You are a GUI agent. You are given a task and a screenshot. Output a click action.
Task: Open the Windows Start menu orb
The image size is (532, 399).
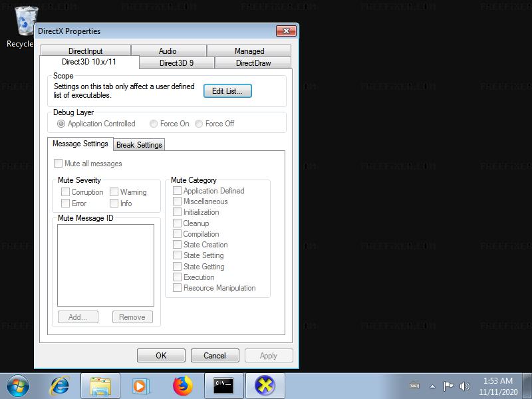coord(18,386)
